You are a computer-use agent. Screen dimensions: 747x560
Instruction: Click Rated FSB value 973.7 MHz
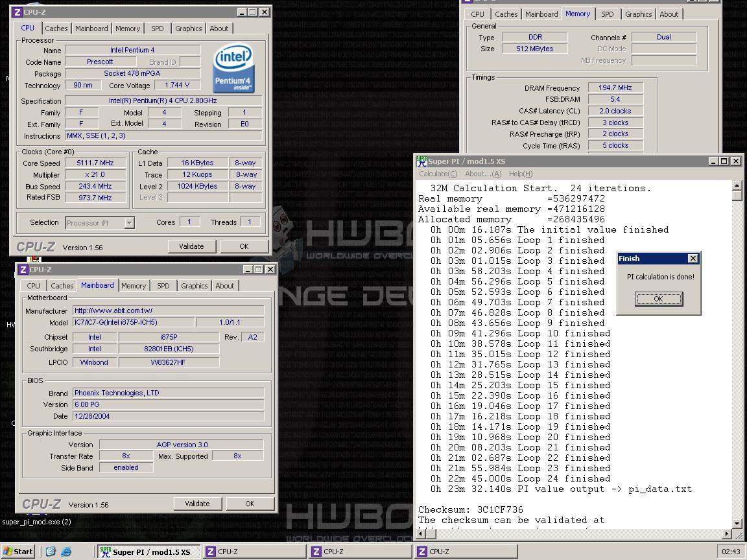[x=95, y=197]
